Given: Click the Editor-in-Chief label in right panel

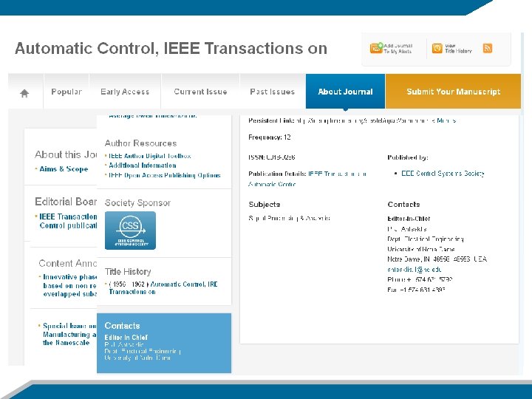Looking at the screenshot, I should pyautogui.click(x=409, y=219).
